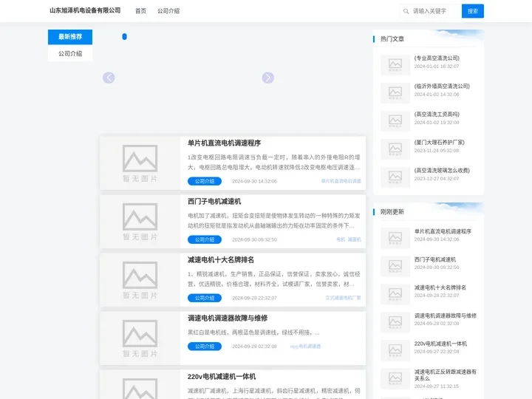Open 刚刚更新 entry 减速电机十大名牌排名
This screenshot has width=532, height=399.
pyautogui.click(x=440, y=287)
